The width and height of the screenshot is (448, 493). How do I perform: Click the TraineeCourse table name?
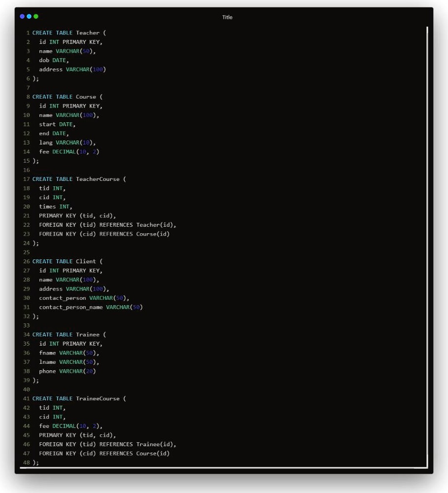(x=98, y=398)
